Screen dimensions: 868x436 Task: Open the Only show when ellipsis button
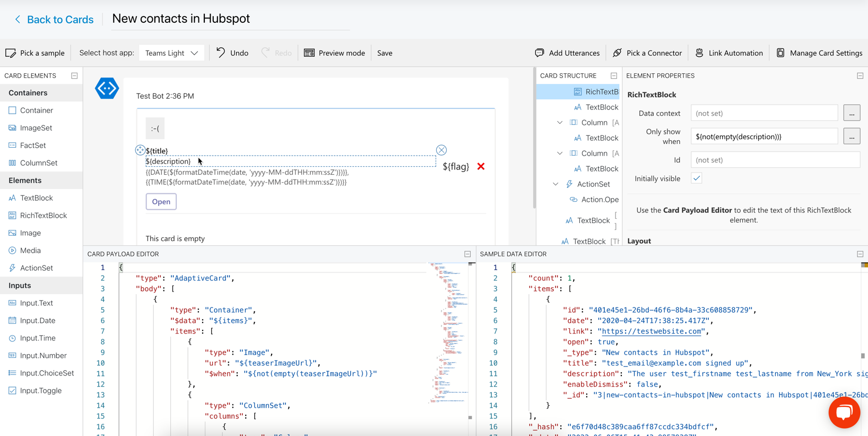click(852, 136)
